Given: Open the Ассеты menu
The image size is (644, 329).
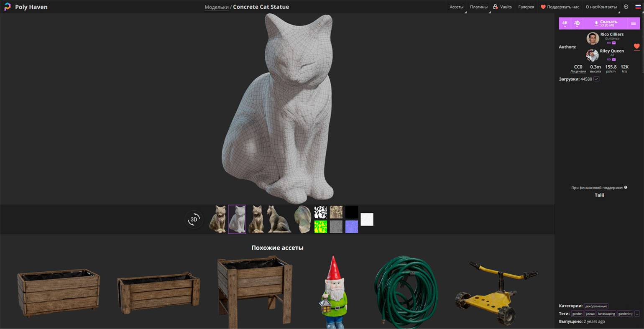Looking at the screenshot, I should pyautogui.click(x=456, y=7).
